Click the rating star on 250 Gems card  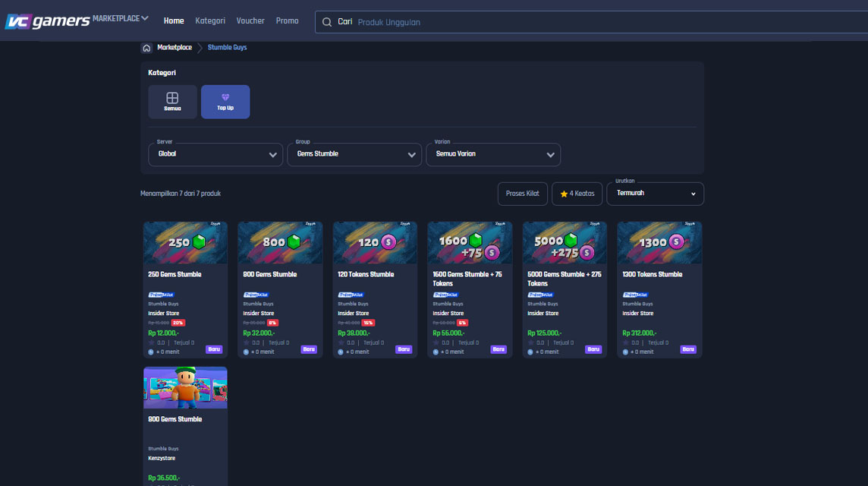[151, 343]
